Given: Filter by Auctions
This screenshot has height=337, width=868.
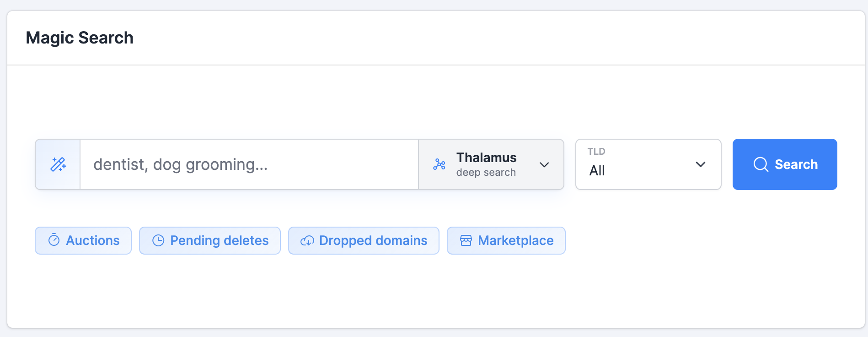Looking at the screenshot, I should click(x=83, y=240).
